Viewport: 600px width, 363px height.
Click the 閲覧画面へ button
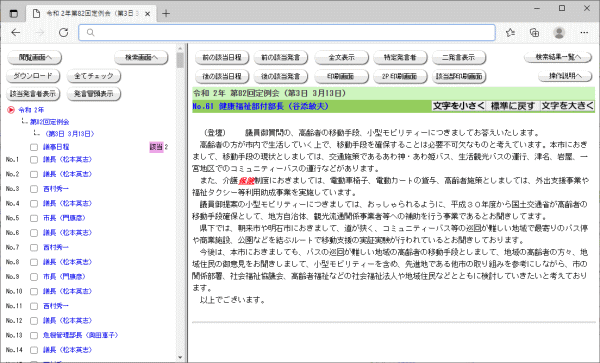tap(34, 58)
